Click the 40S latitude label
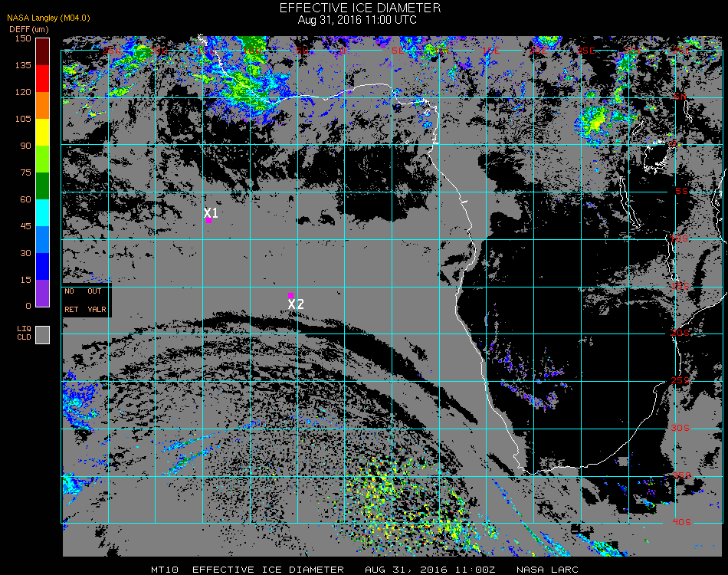 coord(682,522)
